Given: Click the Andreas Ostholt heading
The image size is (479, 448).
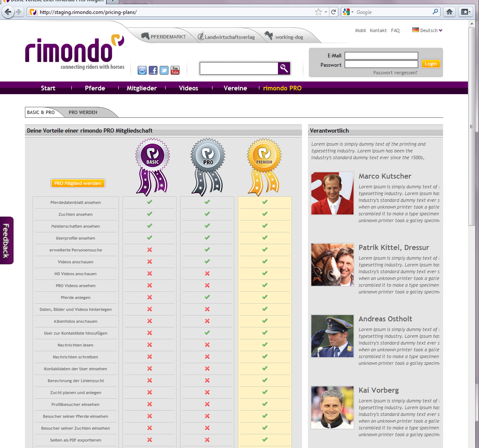Looking at the screenshot, I should click(x=385, y=319).
